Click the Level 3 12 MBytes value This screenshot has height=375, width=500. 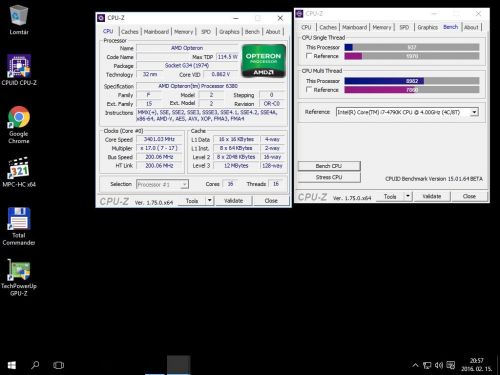pyautogui.click(x=236, y=165)
